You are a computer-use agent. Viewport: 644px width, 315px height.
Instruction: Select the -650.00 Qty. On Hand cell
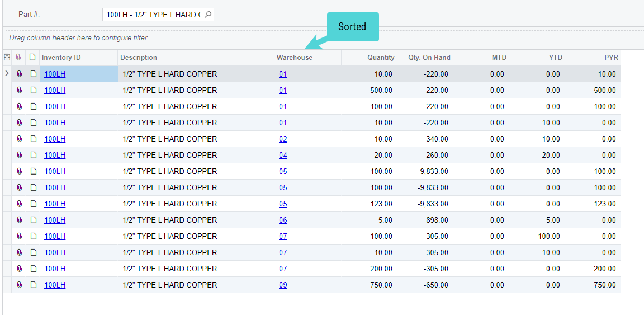[x=425, y=285]
